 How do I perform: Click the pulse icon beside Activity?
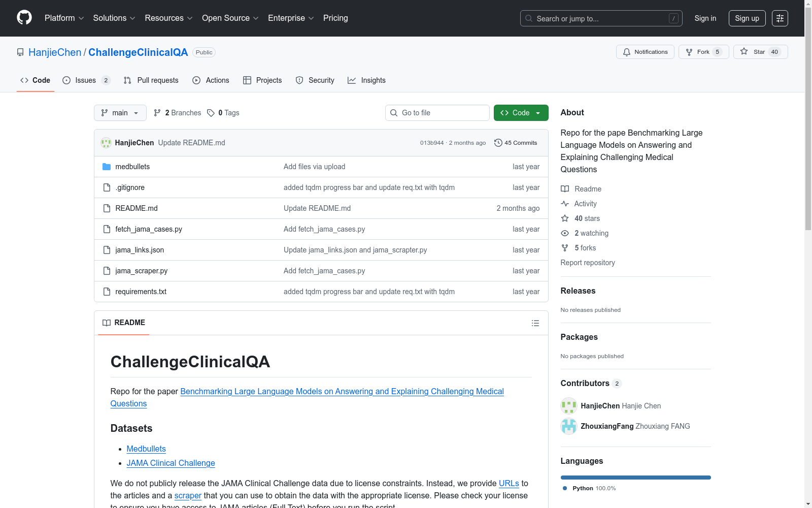point(565,204)
